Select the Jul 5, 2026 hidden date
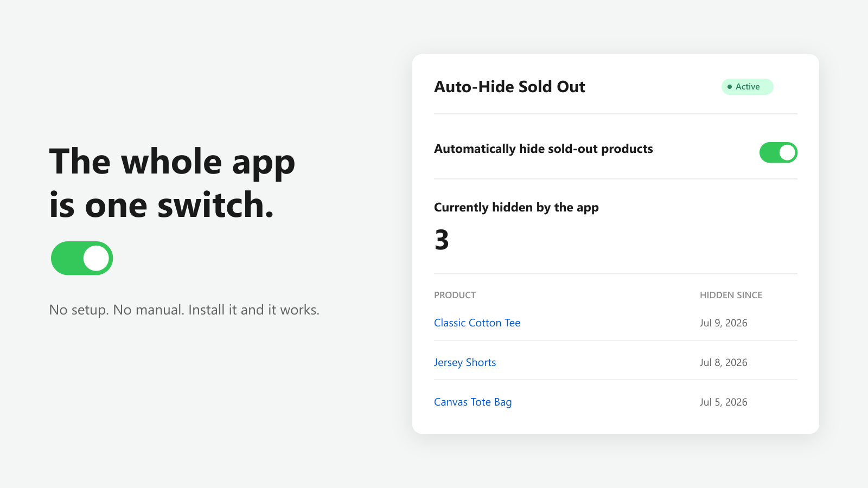 (723, 402)
